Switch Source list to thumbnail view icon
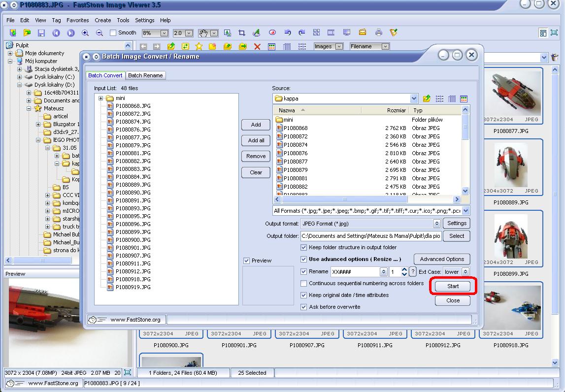This screenshot has height=392, width=565. click(464, 98)
